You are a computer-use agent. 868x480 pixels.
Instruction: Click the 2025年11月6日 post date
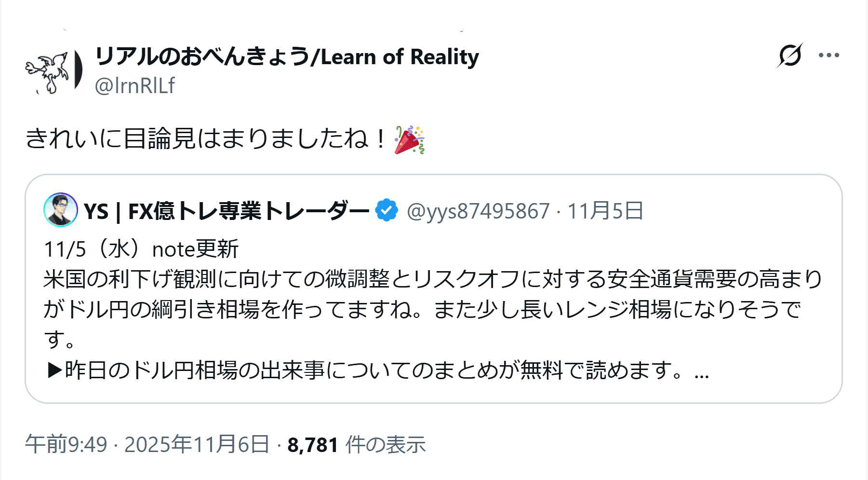(197, 444)
